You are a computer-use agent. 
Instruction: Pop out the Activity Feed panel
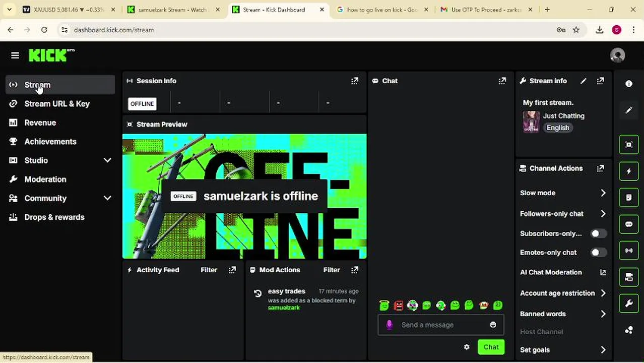point(232,270)
